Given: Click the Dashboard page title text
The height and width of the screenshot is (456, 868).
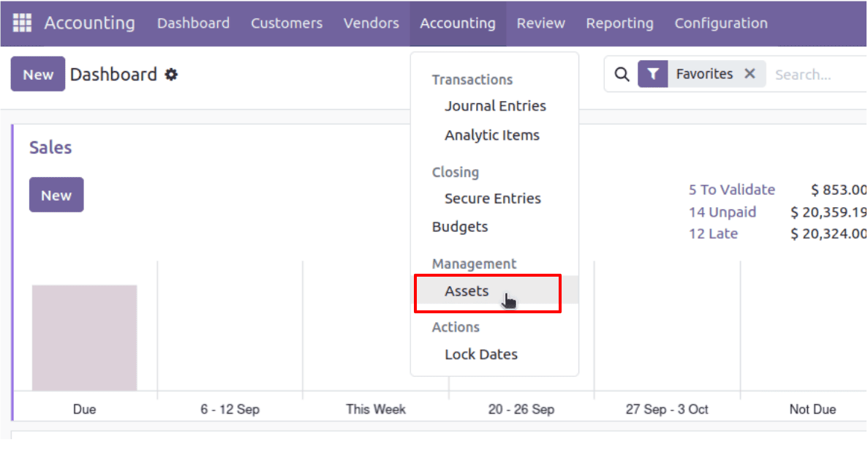Looking at the screenshot, I should pyautogui.click(x=113, y=74).
